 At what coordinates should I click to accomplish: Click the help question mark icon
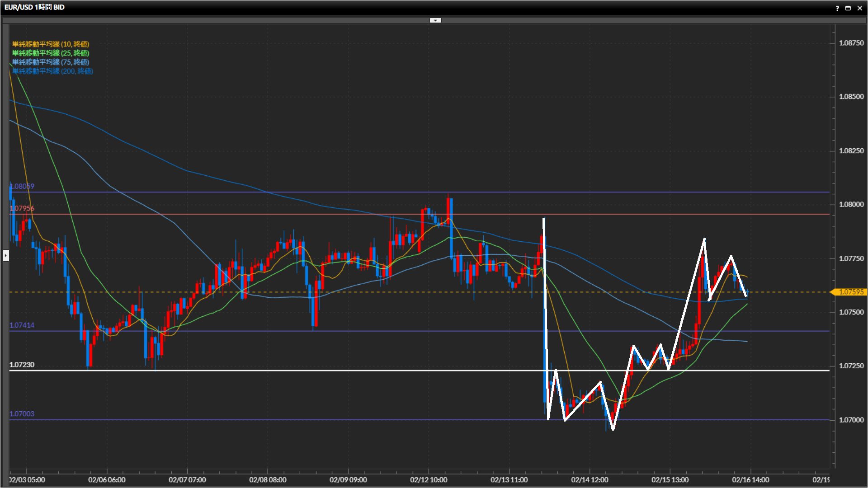click(x=837, y=8)
